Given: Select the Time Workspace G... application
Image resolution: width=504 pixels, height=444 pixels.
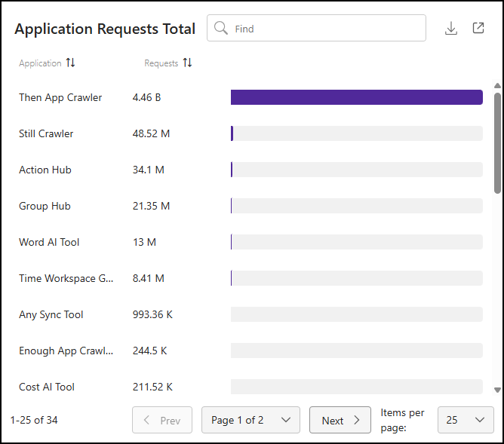Looking at the screenshot, I should click(x=66, y=278).
